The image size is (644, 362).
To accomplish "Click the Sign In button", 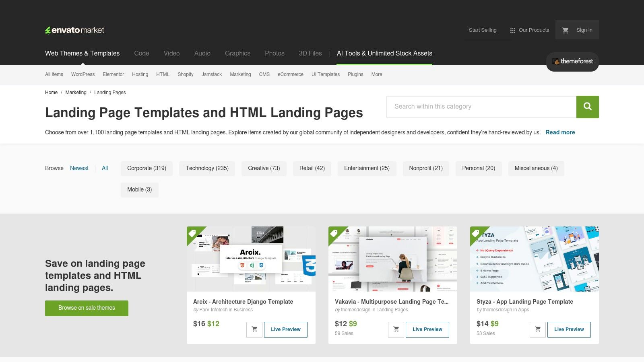I will [584, 30].
